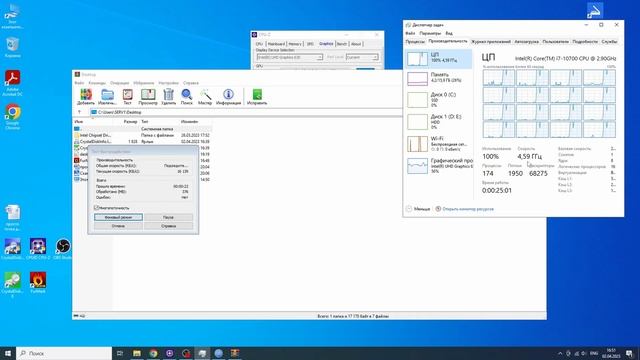Select the FurMark desktop shortcut
Screen dimensions: 640x360
[x=38, y=283]
